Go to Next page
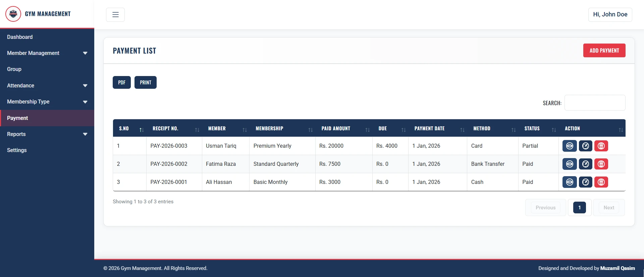The height and width of the screenshot is (277, 644). [609, 208]
